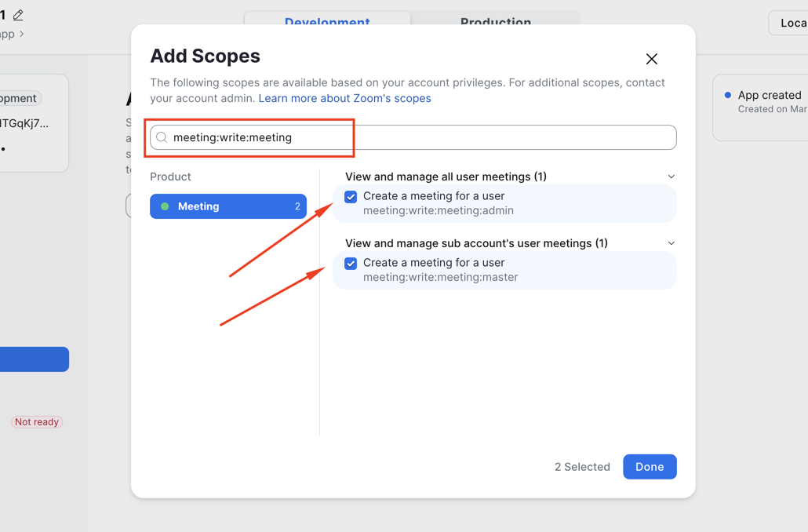Click the blue button in left sidebar
The image size is (808, 532).
click(x=35, y=359)
